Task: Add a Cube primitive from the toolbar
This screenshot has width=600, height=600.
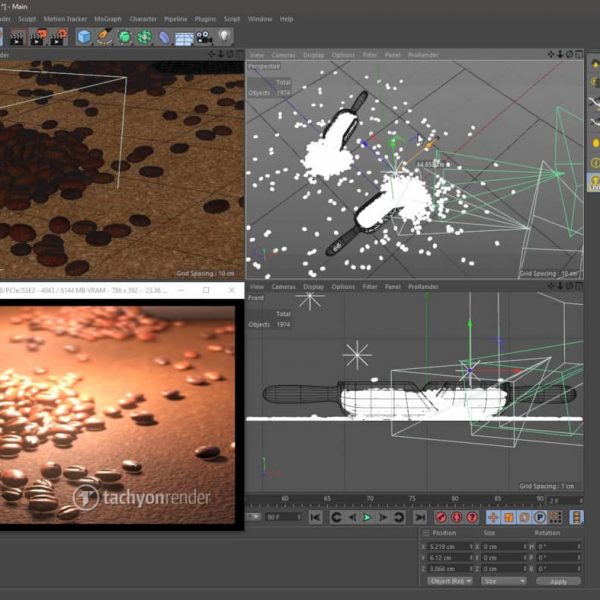Action: [x=84, y=37]
